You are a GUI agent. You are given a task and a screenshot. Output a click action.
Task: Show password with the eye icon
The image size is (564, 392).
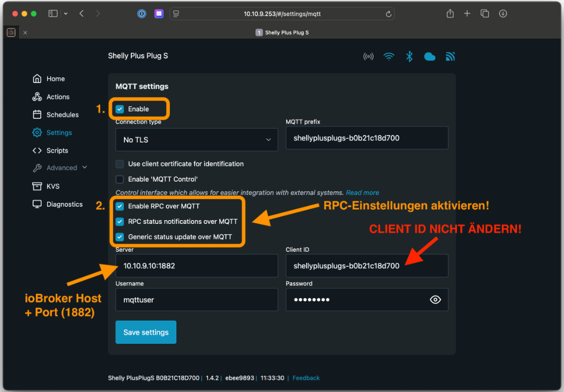[435, 300]
